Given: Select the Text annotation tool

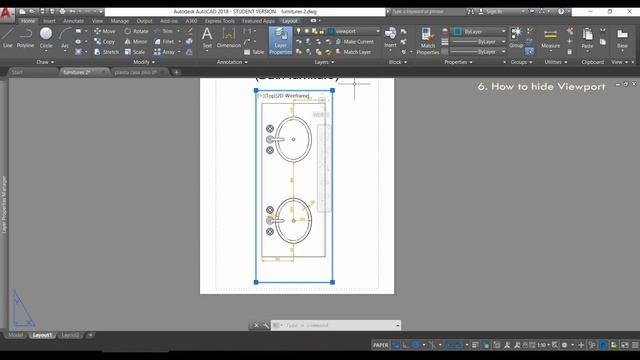Looking at the screenshot, I should [x=207, y=38].
